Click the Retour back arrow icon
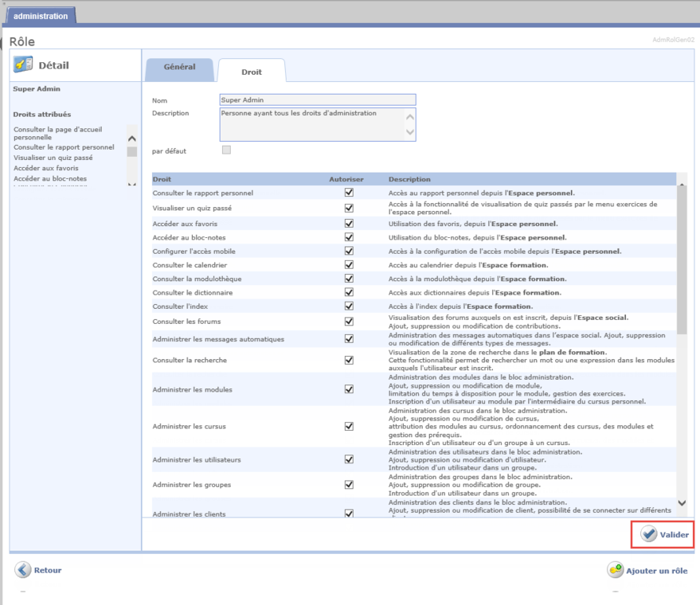700x605 pixels. (23, 570)
